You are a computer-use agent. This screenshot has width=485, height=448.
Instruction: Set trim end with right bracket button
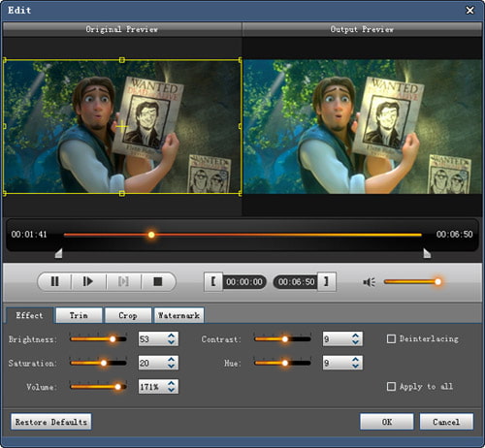[x=327, y=281]
